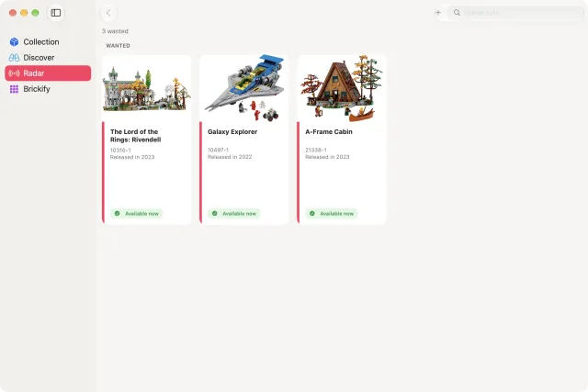Toggle the sidebar visibility button

point(56,13)
